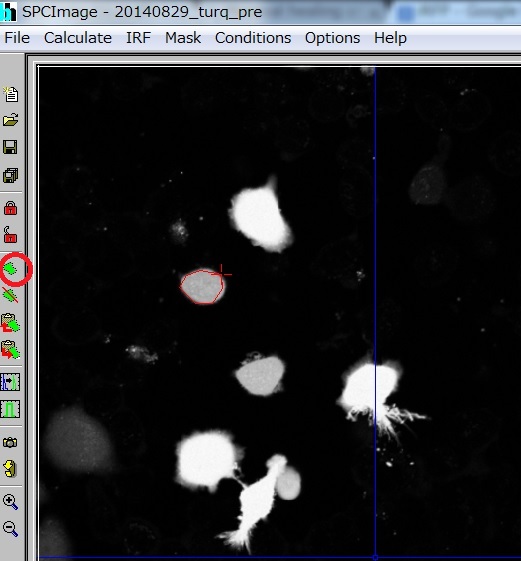Click the lower clipboard mask icon

10,350
